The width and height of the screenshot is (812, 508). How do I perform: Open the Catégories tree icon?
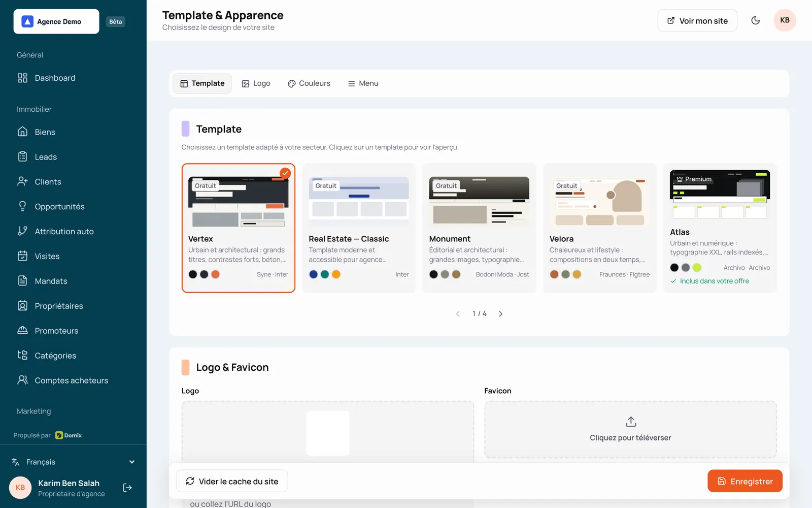tap(22, 355)
